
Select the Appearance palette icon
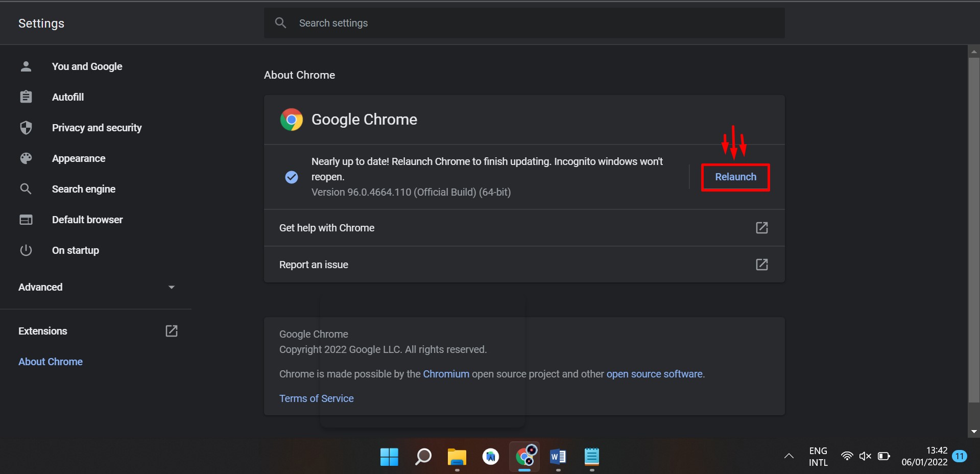click(26, 158)
